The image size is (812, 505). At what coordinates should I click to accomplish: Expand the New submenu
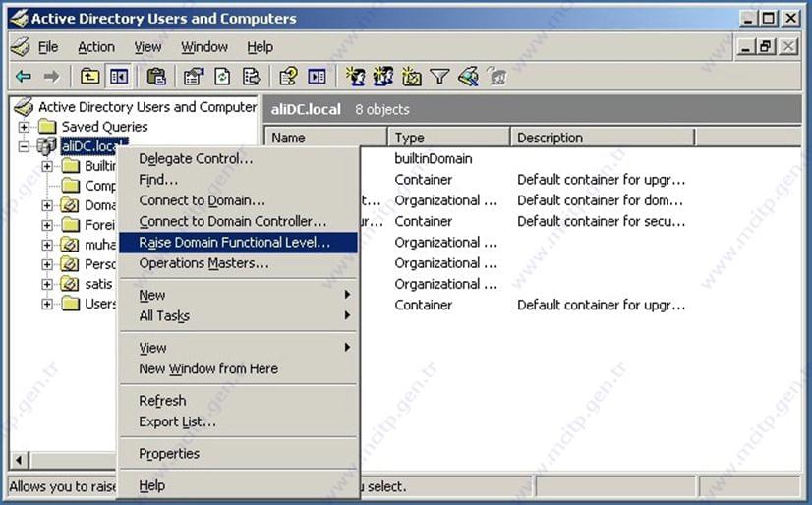(x=238, y=295)
